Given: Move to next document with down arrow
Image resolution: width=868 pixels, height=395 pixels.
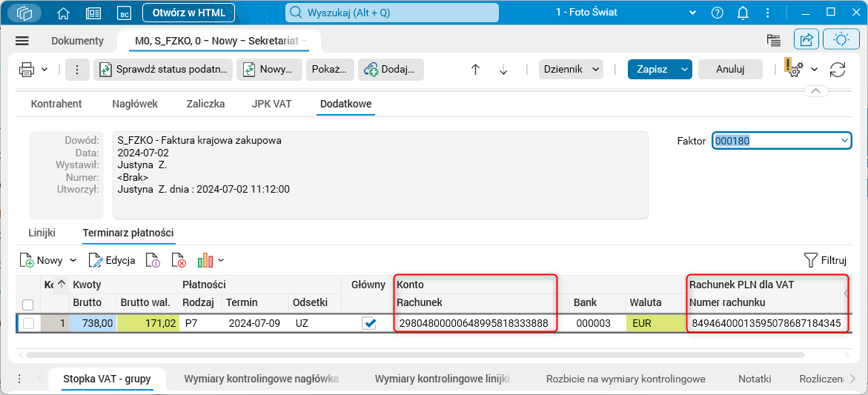Looking at the screenshot, I should click(x=503, y=70).
